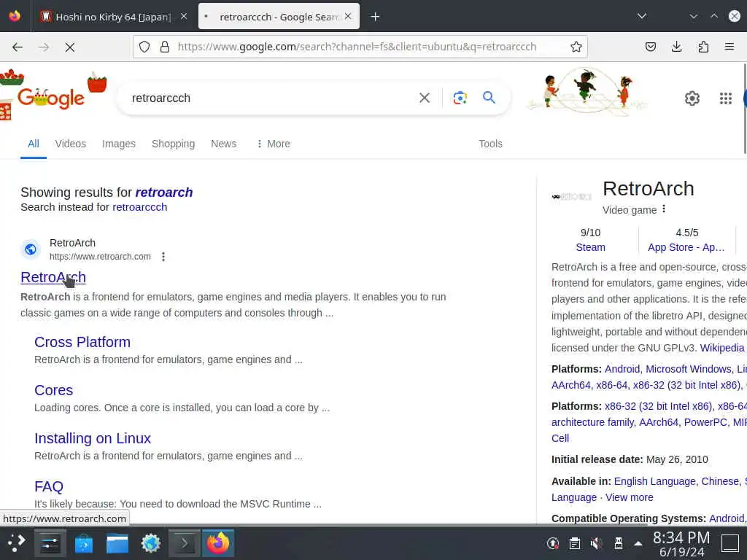Select the All results tab

point(34,144)
